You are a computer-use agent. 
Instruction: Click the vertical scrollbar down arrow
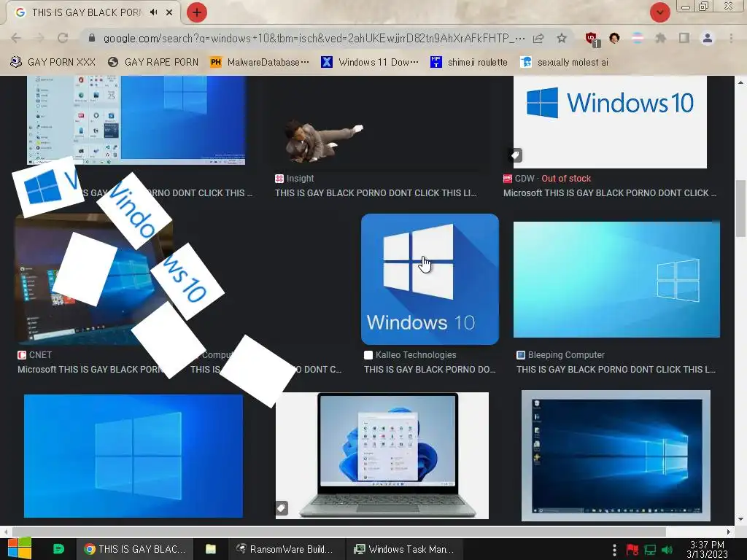[x=740, y=519]
